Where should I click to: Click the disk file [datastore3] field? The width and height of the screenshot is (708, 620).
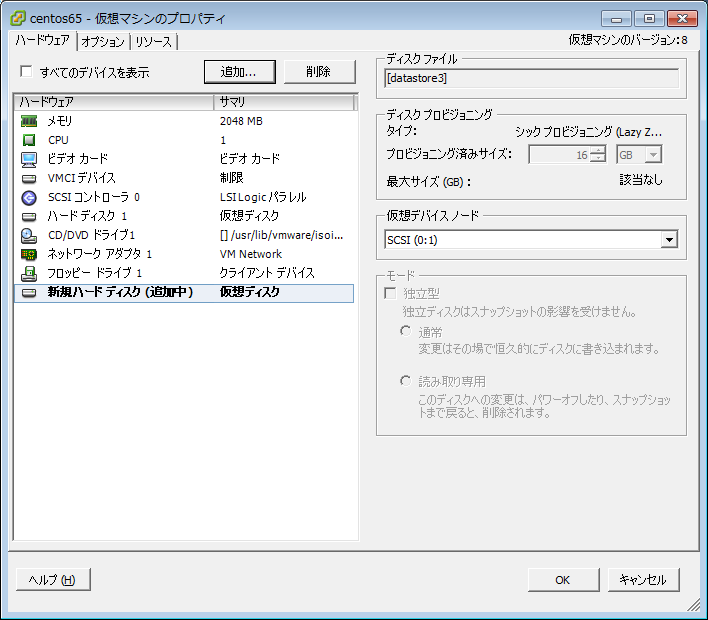[x=531, y=78]
